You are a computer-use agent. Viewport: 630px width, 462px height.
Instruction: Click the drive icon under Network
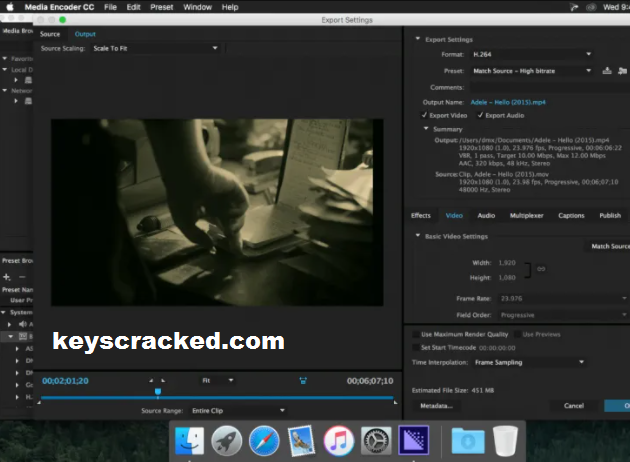coord(28,101)
